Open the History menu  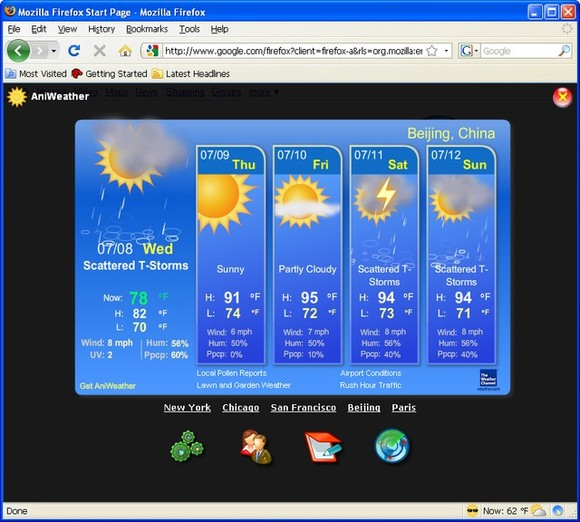tap(101, 29)
